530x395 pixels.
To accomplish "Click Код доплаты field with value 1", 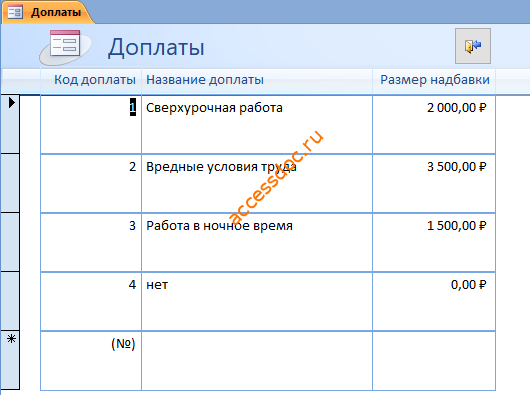I will (91, 124).
